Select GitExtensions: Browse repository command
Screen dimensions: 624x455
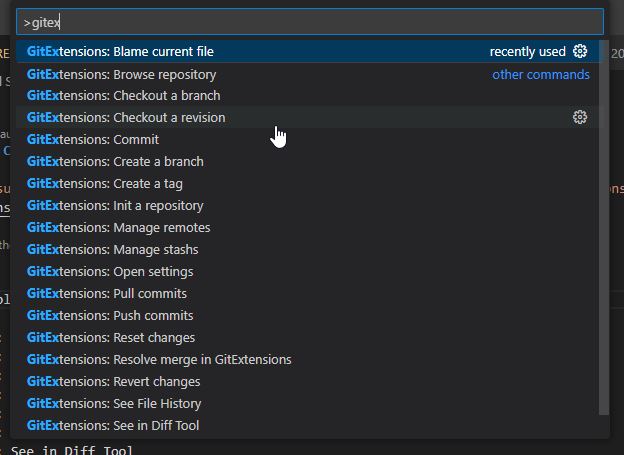pyautogui.click(x=121, y=74)
